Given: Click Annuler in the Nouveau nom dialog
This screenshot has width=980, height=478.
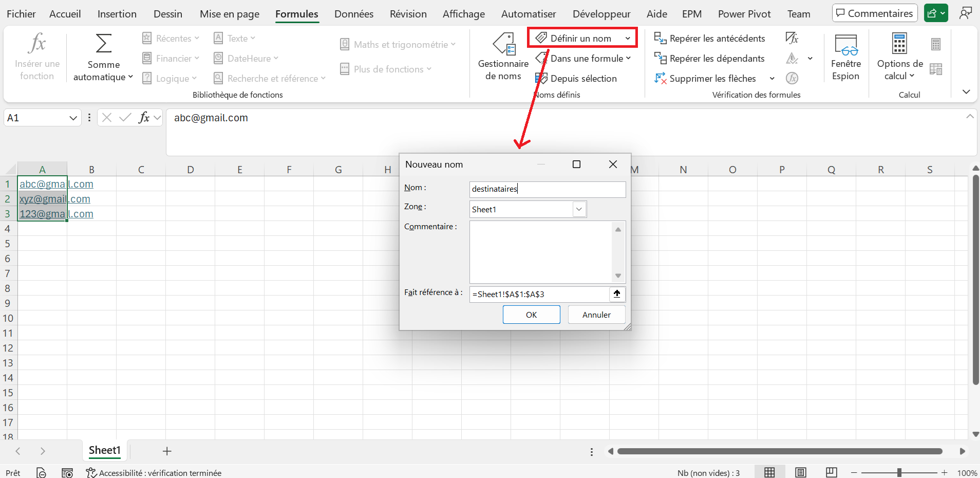Looking at the screenshot, I should click(x=597, y=315).
